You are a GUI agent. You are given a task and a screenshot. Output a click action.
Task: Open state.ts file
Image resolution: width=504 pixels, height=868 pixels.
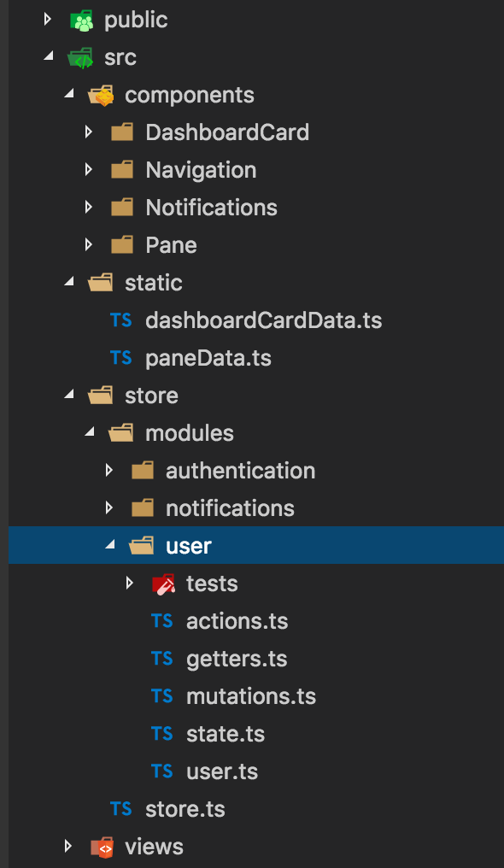click(x=226, y=735)
